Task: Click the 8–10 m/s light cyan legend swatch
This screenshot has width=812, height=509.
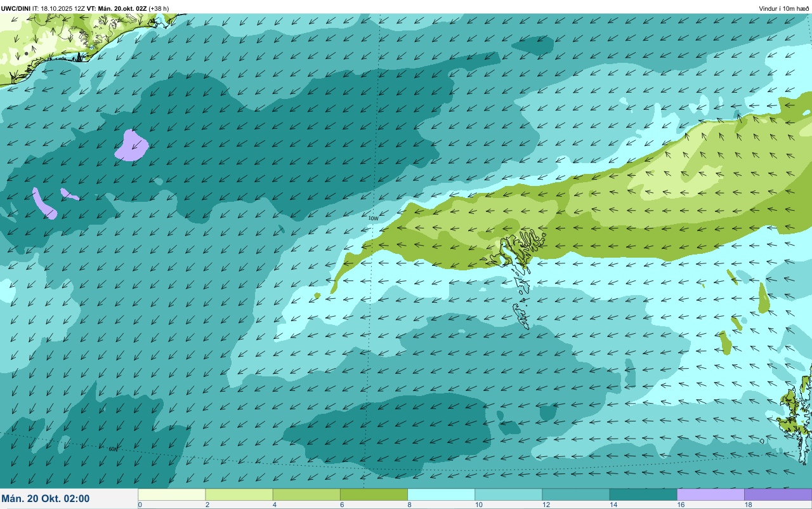Action: [x=441, y=494]
